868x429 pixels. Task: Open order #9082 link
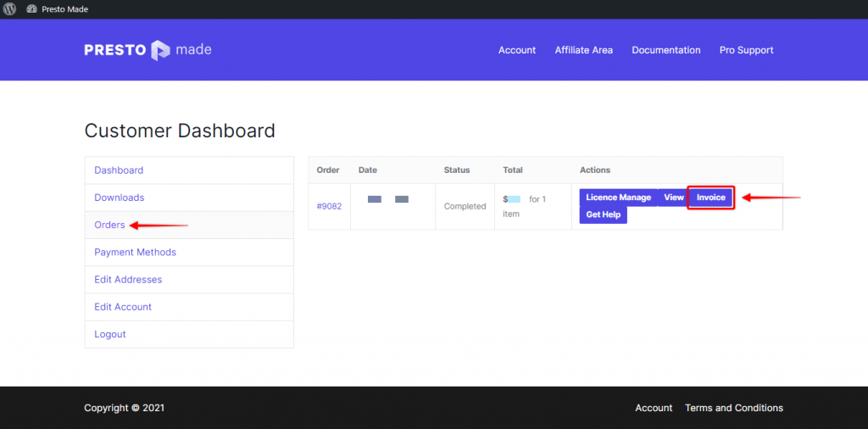pyautogui.click(x=329, y=206)
